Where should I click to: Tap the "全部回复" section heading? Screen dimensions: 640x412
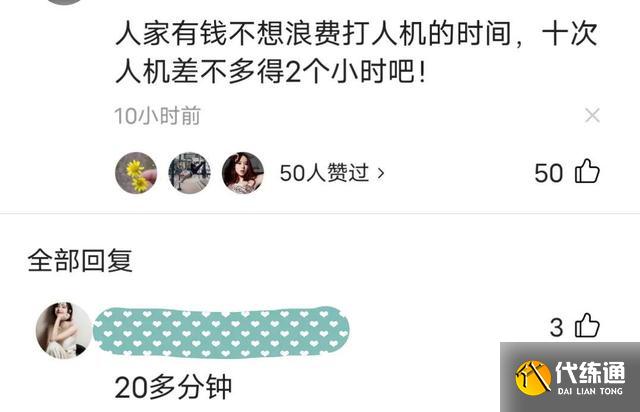[80, 260]
